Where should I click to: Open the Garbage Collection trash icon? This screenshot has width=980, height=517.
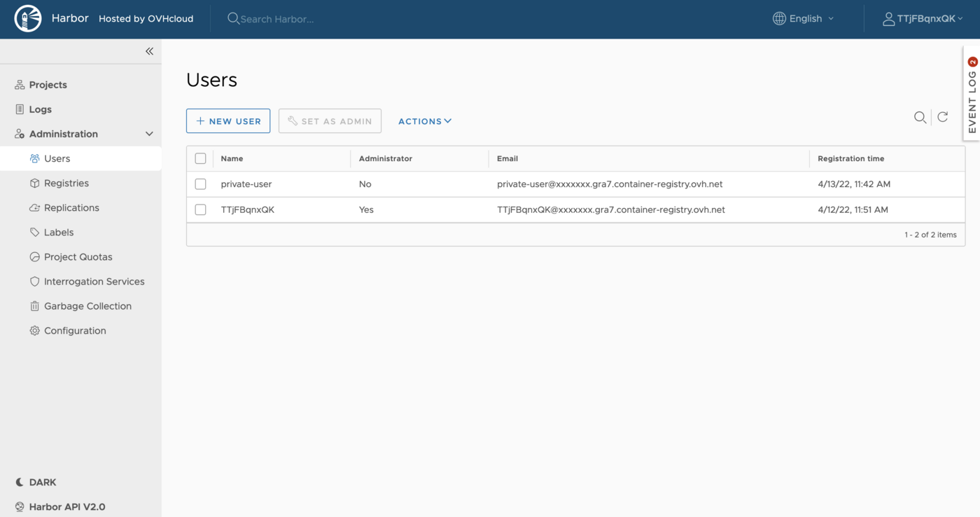[34, 305]
